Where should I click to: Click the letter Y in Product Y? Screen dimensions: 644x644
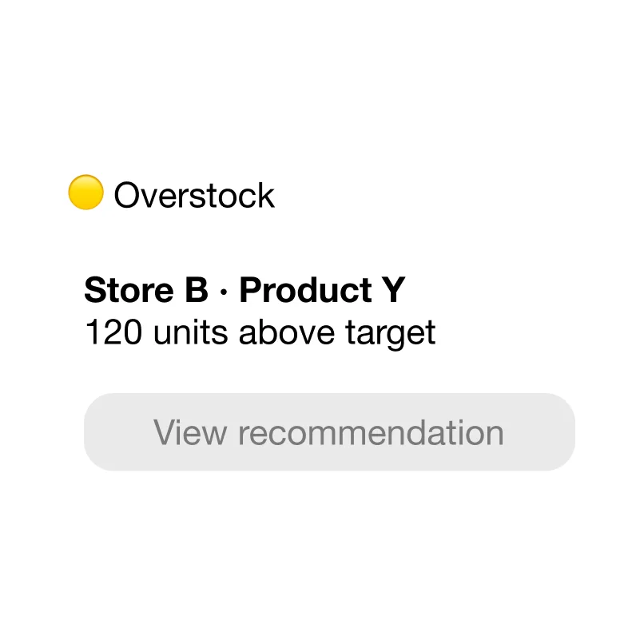(x=393, y=290)
